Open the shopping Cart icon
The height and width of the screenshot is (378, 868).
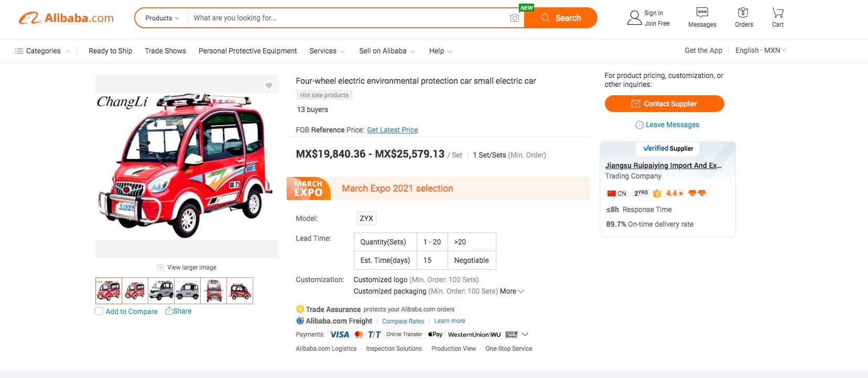click(778, 13)
